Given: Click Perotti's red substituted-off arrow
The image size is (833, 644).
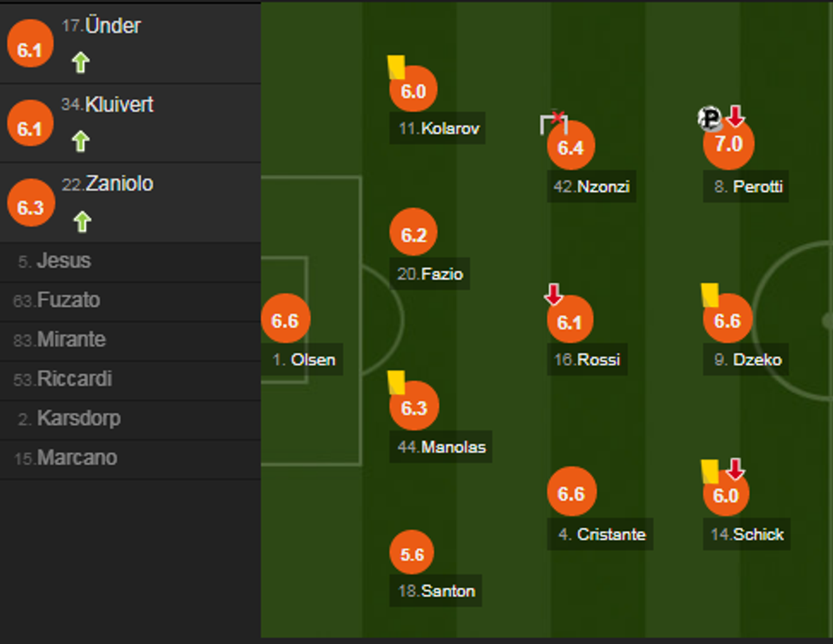Looking at the screenshot, I should click(735, 116).
